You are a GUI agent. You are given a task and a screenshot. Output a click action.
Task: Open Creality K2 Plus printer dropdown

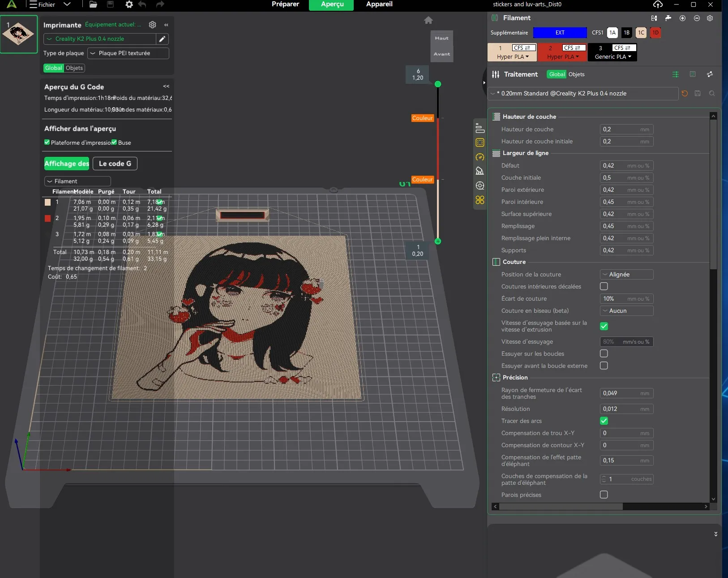tap(100, 39)
